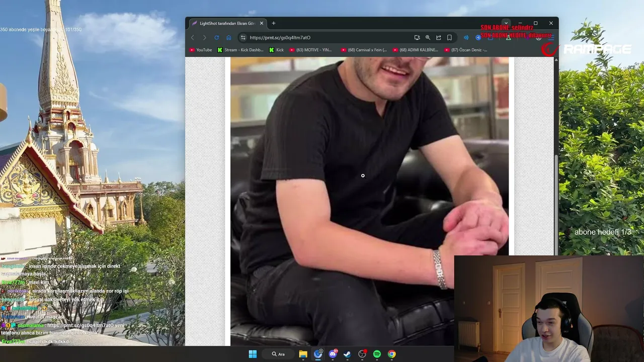Open the Kick bookmark
This screenshot has width=644, height=362.
point(277,50)
